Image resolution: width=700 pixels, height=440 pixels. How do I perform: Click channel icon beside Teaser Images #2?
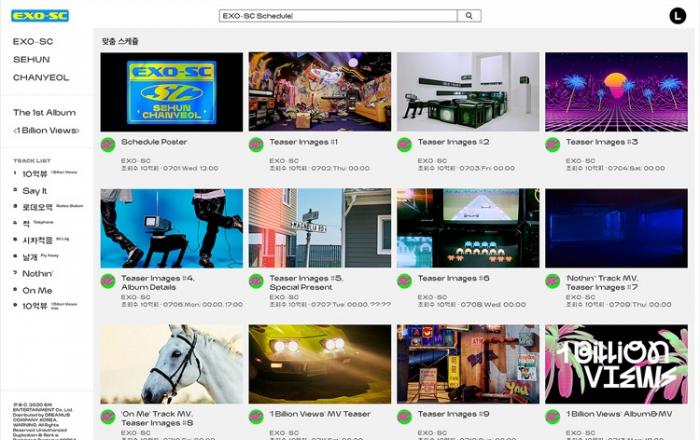coord(404,145)
